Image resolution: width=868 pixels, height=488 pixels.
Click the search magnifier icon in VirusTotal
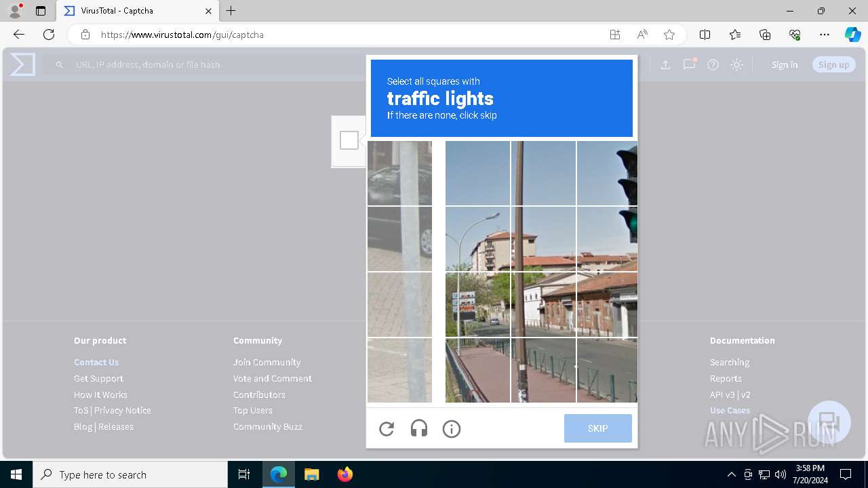click(60, 64)
